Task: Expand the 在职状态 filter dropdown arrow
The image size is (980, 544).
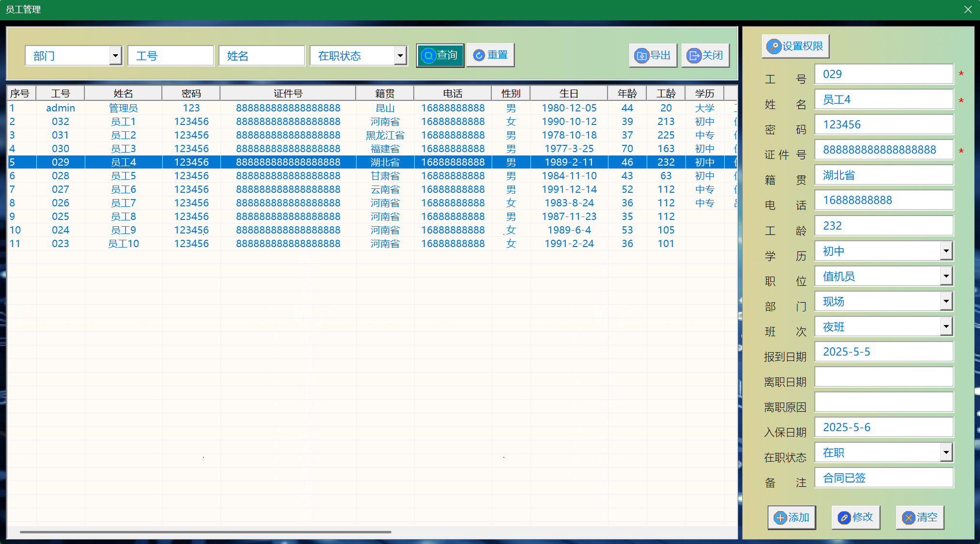Action: (x=400, y=56)
